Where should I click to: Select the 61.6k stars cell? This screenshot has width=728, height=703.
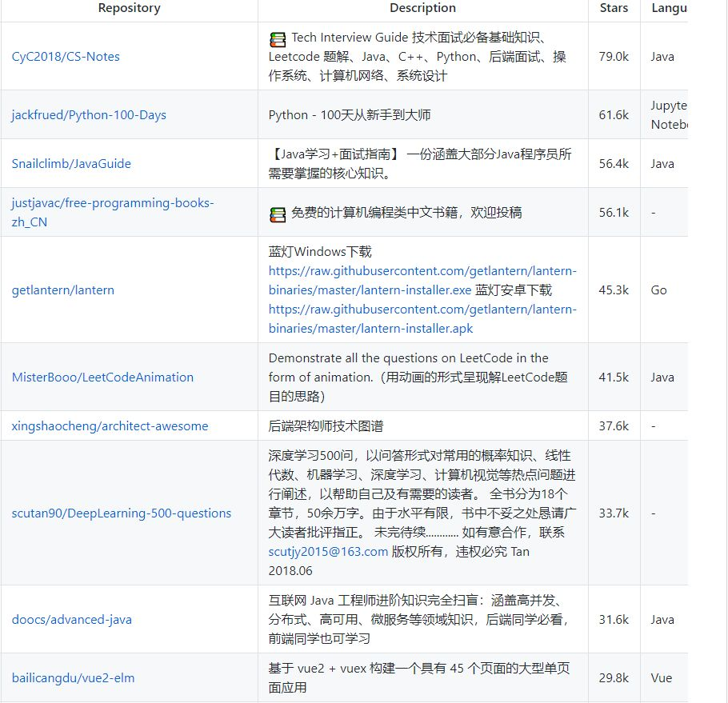[x=614, y=114]
